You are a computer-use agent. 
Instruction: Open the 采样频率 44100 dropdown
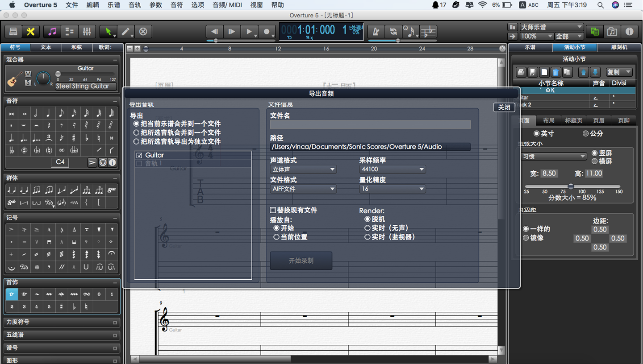[392, 169]
